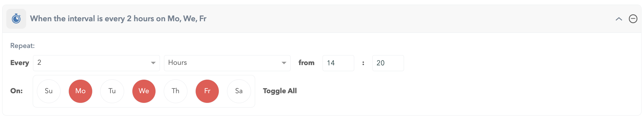
Task: Enable the Tu day circle
Action: (112, 91)
